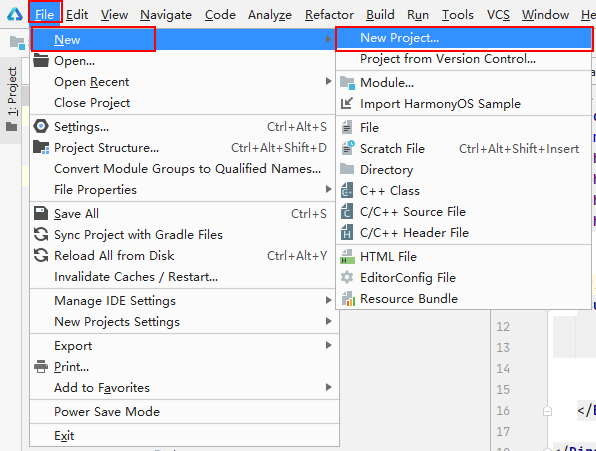596x451 pixels.
Task: Expand the Open Recent submenu arrow
Action: (x=328, y=81)
